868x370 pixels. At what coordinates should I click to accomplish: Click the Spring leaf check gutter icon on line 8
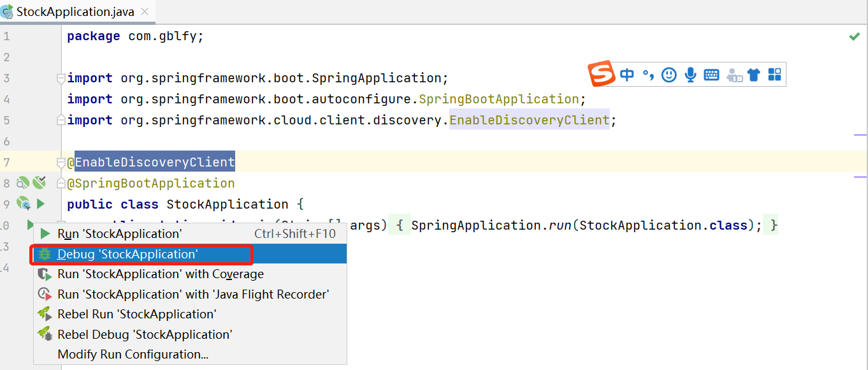point(40,183)
